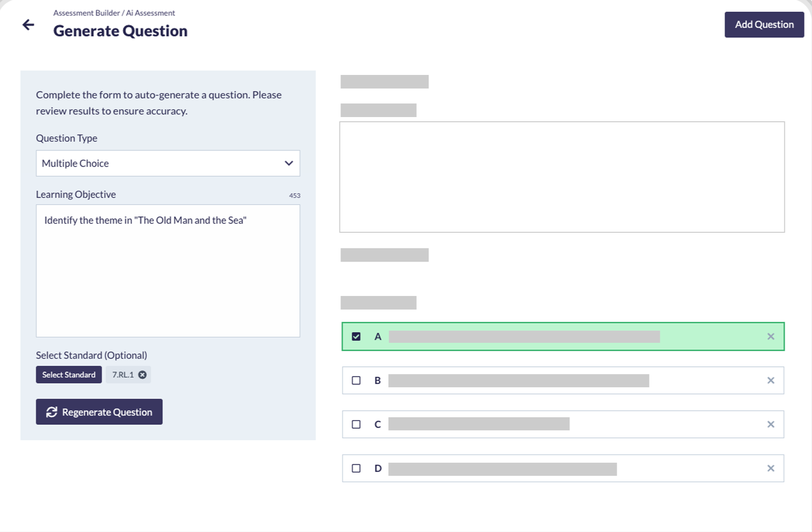Uncheck answer A as correct
This screenshot has width=812, height=532.
356,336
